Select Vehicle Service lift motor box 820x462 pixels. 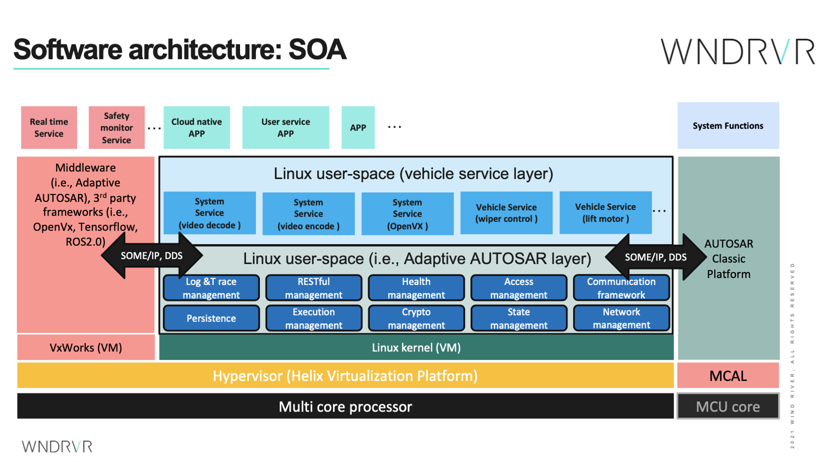[x=606, y=212]
